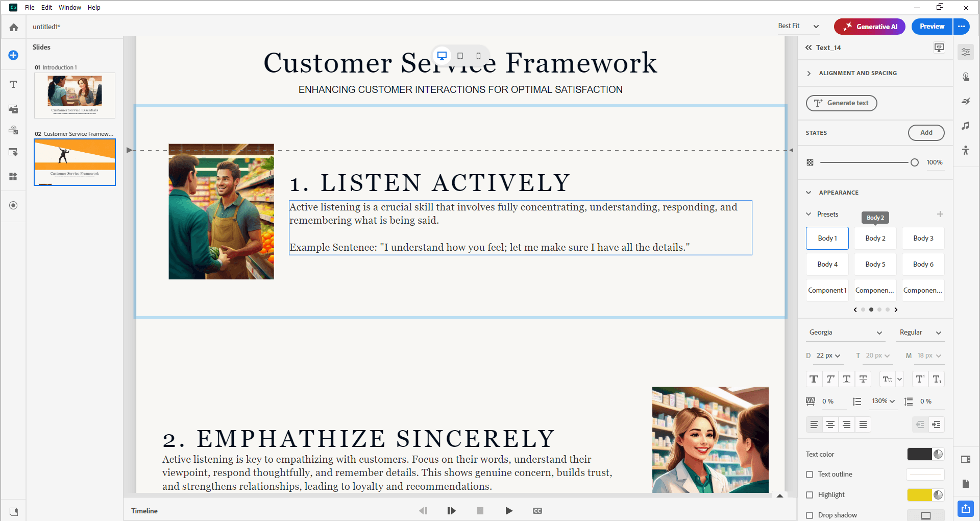This screenshot has width=980, height=521.
Task: Open the File menu
Action: pos(30,7)
